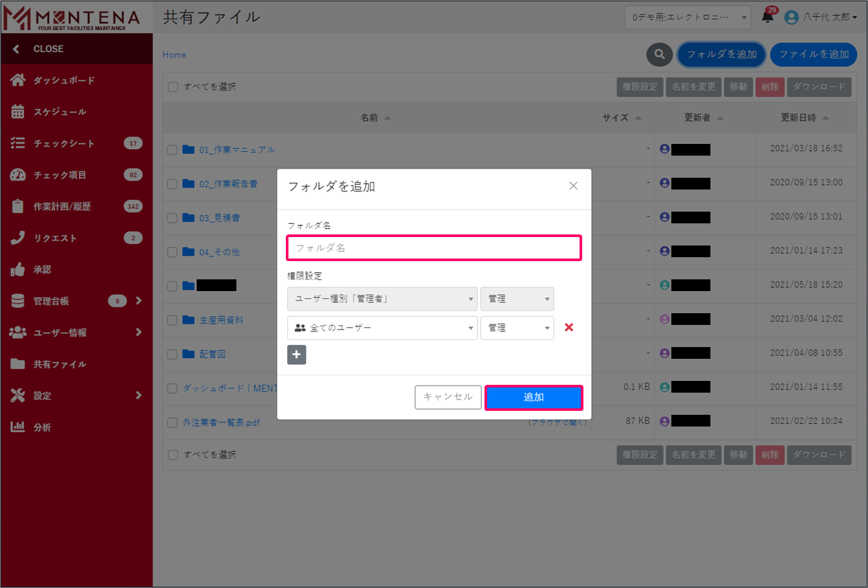Expand the 0デモ用 site selector dropdown
Image resolution: width=868 pixels, height=588 pixels.
687,18
